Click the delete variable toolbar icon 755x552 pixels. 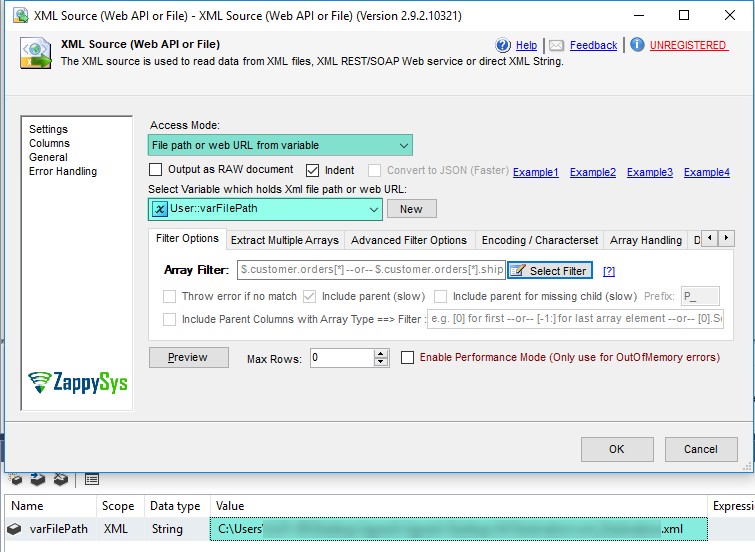click(61, 479)
